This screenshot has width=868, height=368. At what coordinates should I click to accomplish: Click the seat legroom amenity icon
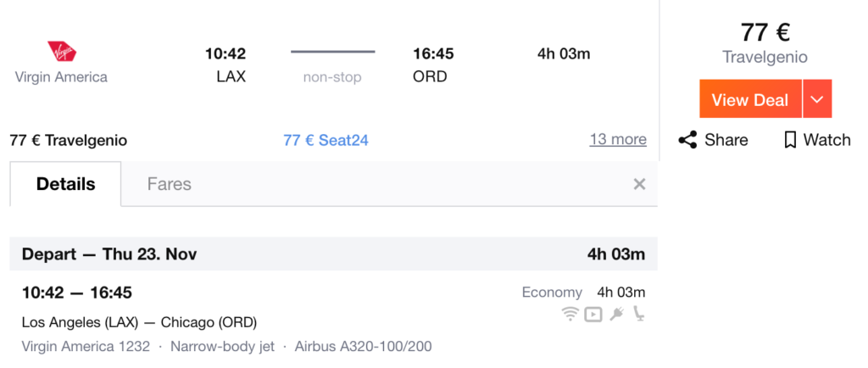tap(639, 315)
